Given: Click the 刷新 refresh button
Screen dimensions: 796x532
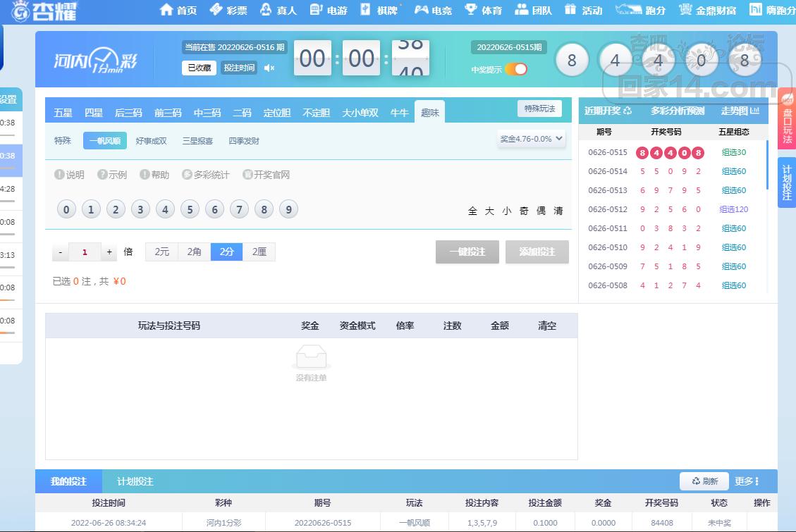Looking at the screenshot, I should (x=704, y=481).
